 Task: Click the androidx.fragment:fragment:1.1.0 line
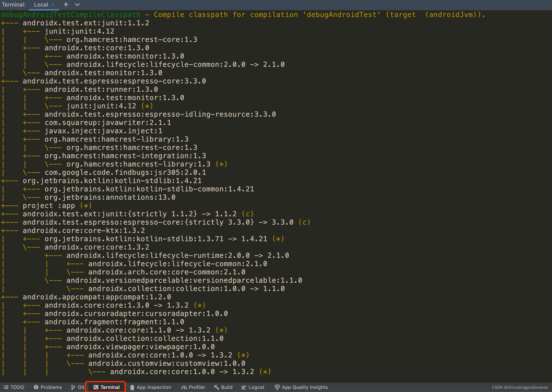(x=115, y=322)
